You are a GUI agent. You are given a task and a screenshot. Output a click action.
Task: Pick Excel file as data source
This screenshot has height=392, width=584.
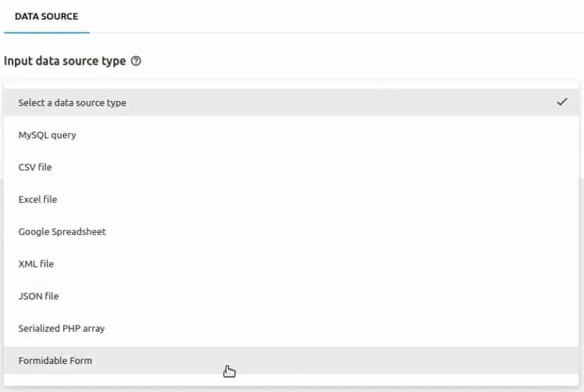[x=291, y=199]
